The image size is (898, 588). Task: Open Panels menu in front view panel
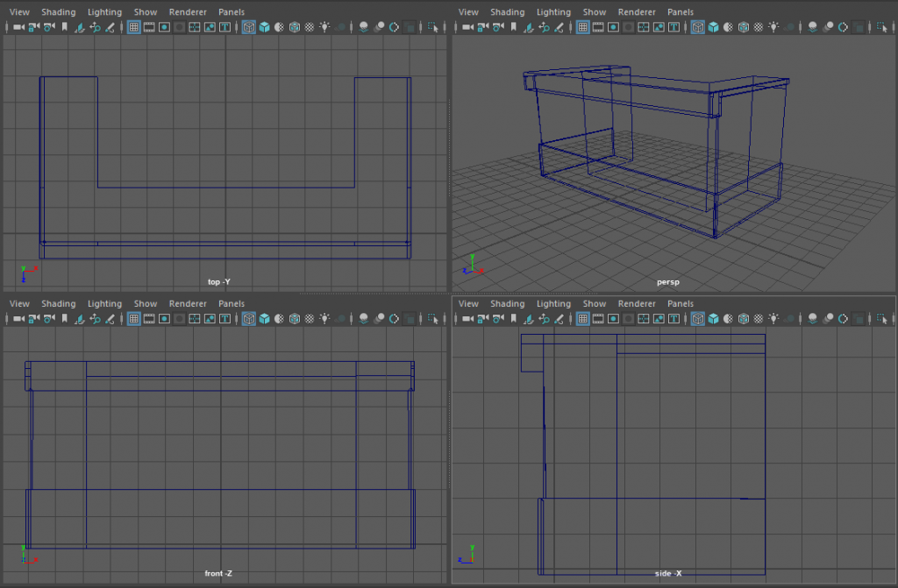pos(232,304)
